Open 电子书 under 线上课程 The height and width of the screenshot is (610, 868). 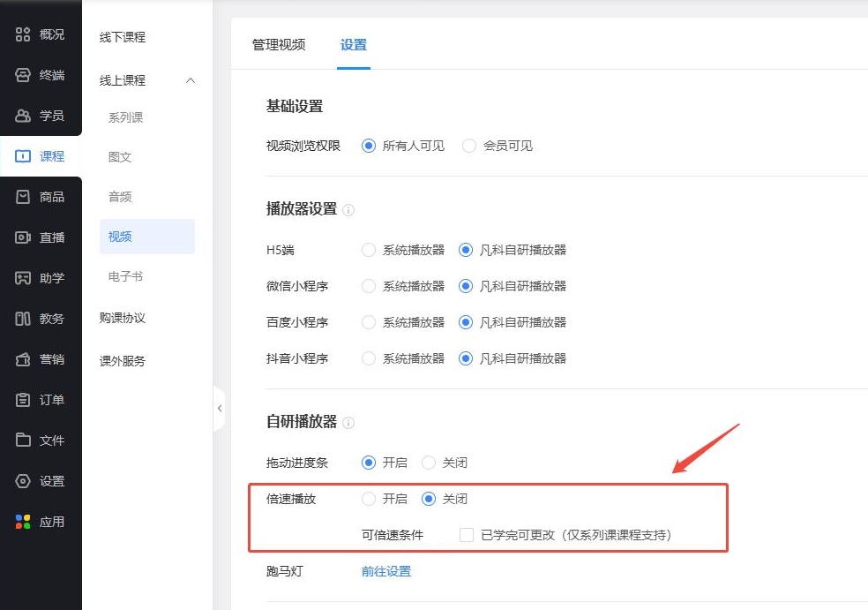(125, 276)
